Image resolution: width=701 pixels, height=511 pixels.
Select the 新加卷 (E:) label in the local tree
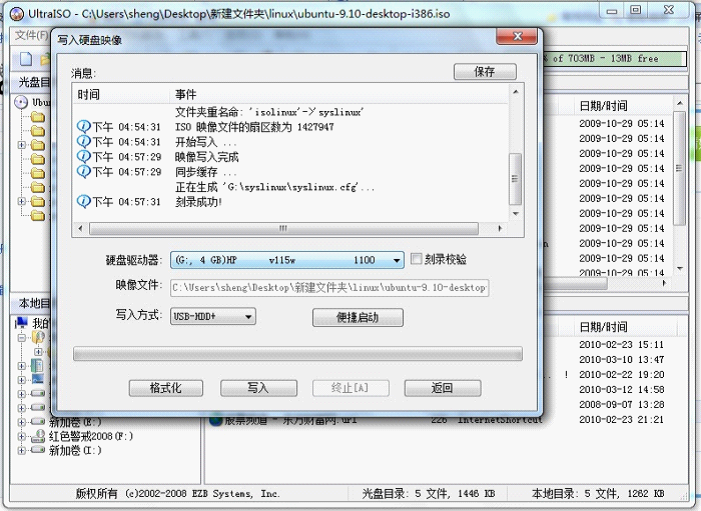75,422
